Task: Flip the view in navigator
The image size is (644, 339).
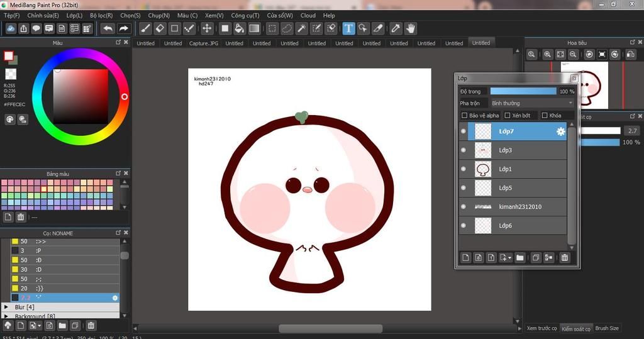Action: pyautogui.click(x=630, y=54)
